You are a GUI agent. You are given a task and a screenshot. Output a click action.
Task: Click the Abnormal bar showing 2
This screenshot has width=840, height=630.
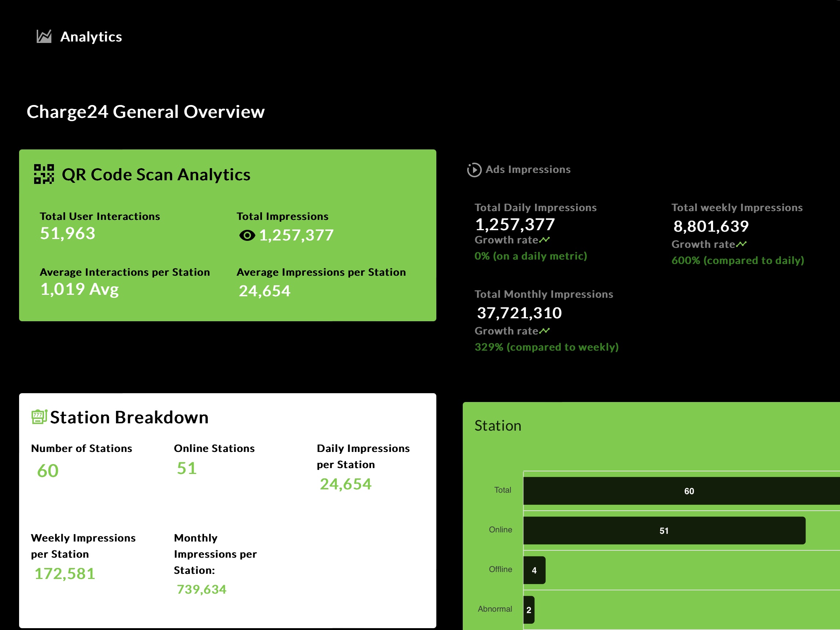click(528, 609)
